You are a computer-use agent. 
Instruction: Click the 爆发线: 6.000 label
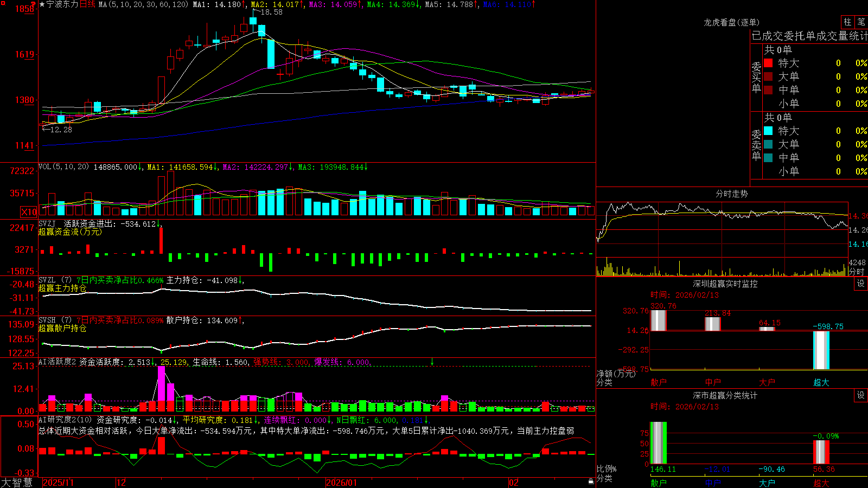click(342, 362)
